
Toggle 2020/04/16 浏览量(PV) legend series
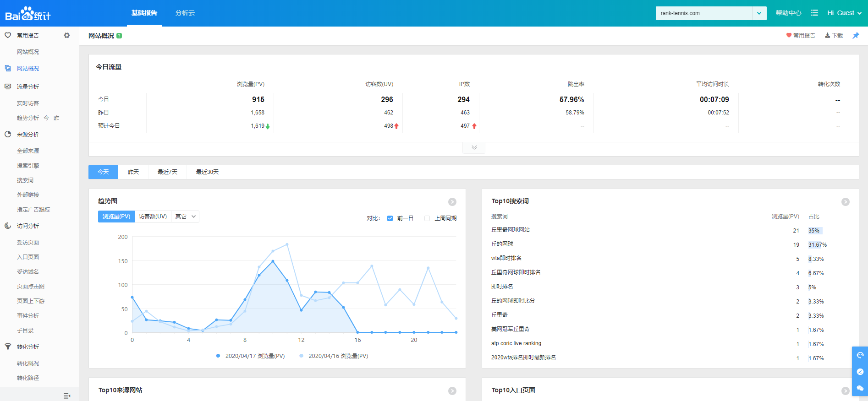334,356
